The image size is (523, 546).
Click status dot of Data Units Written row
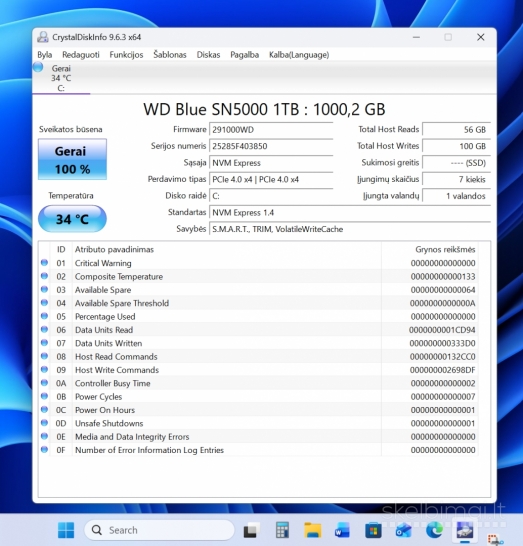(x=44, y=343)
